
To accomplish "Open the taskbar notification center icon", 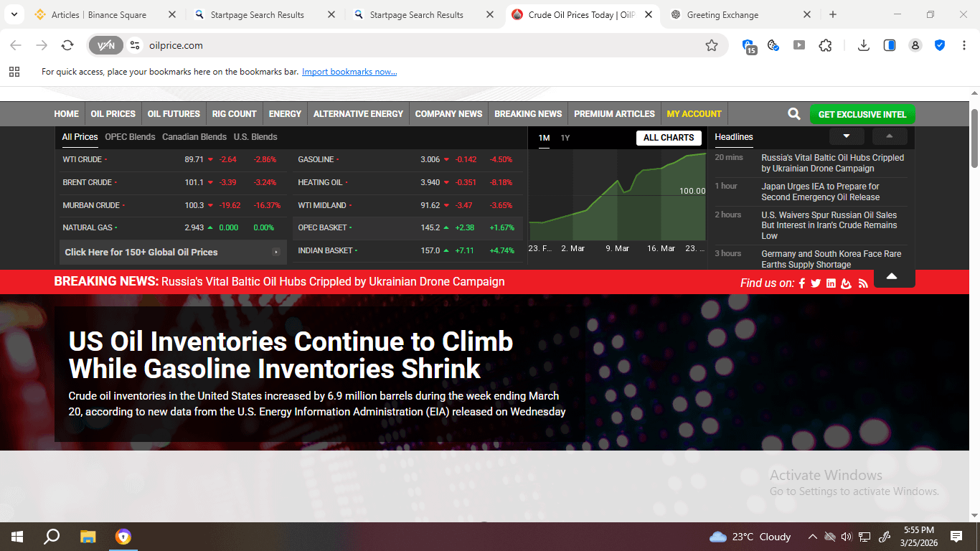I will tap(956, 537).
